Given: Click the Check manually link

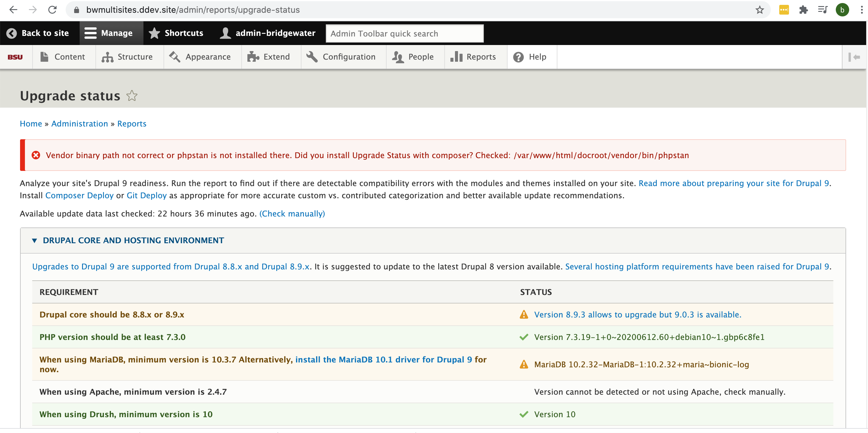Looking at the screenshot, I should (292, 214).
